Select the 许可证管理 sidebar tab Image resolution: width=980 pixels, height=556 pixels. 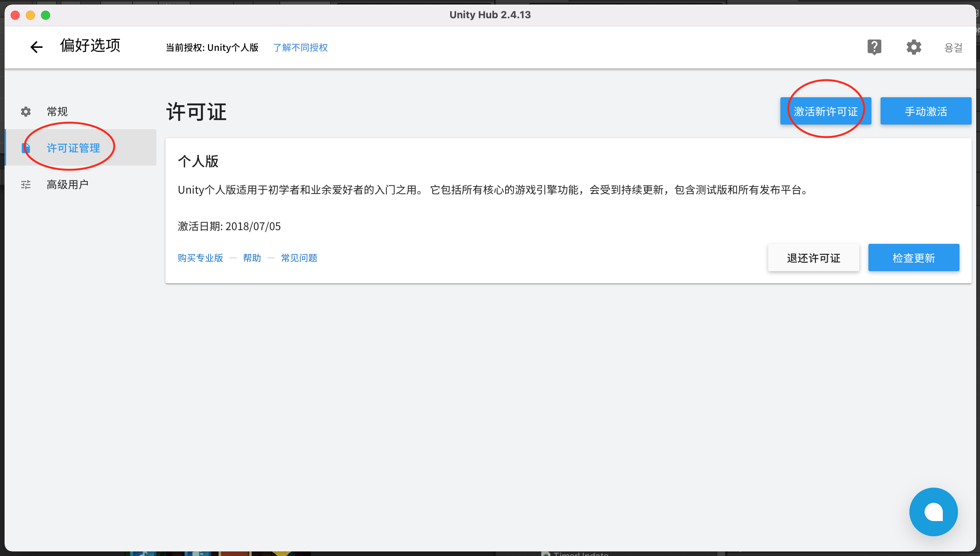[73, 148]
